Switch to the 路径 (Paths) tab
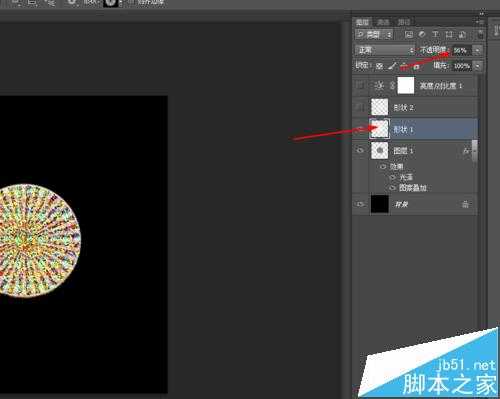Screen dimensions: 500x399 point(404,22)
